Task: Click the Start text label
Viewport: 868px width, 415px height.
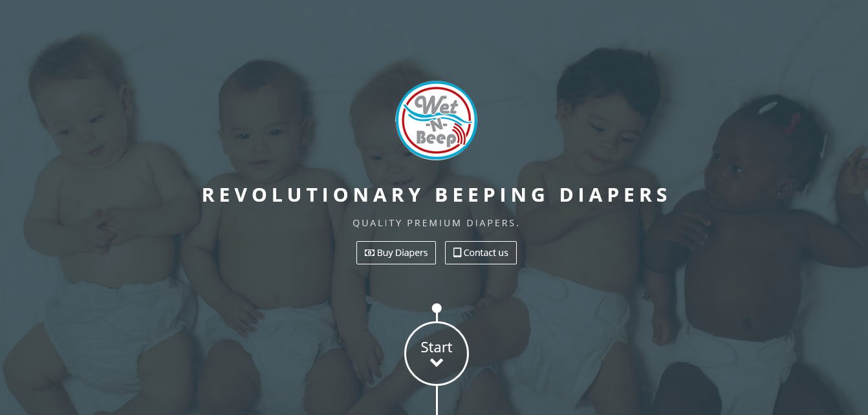Action: pos(437,347)
